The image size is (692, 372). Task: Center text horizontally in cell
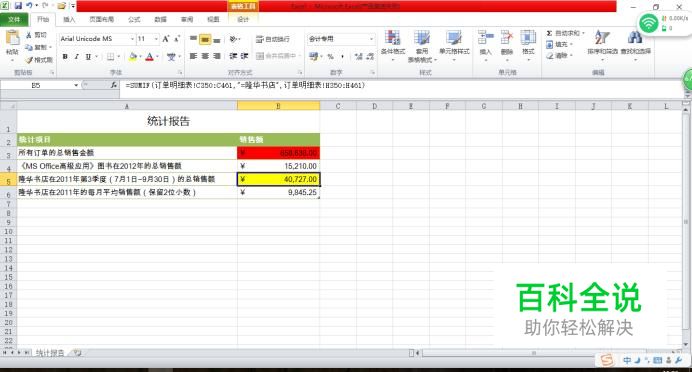[x=205, y=56]
